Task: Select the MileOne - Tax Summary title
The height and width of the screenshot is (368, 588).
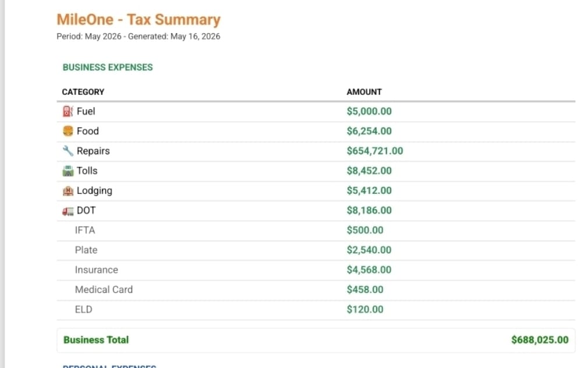Action: 139,20
